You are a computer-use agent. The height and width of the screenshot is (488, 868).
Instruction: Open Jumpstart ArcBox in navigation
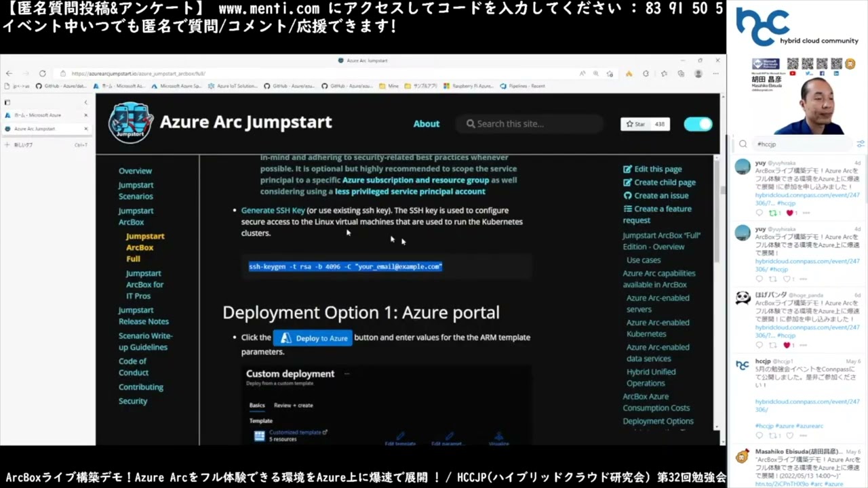click(136, 216)
